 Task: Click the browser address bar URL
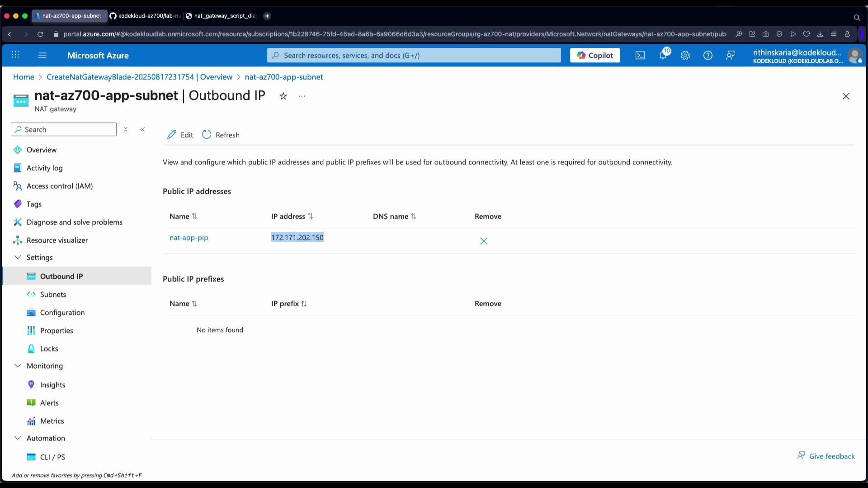(395, 34)
